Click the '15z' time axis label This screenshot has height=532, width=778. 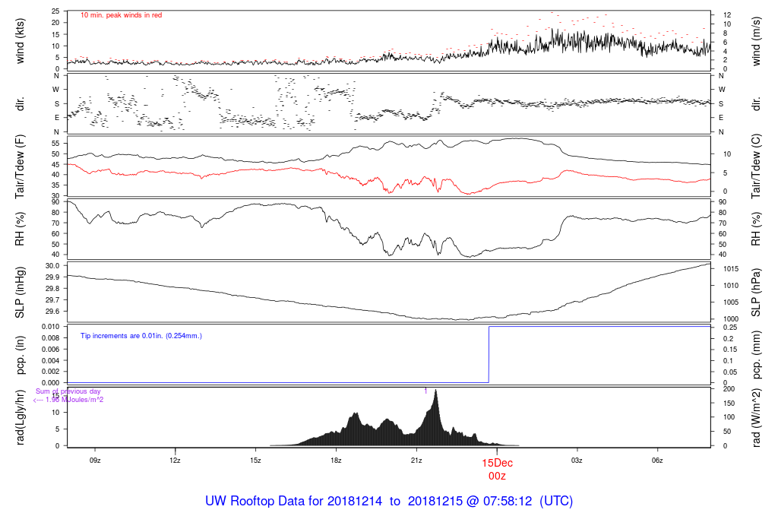(x=255, y=461)
